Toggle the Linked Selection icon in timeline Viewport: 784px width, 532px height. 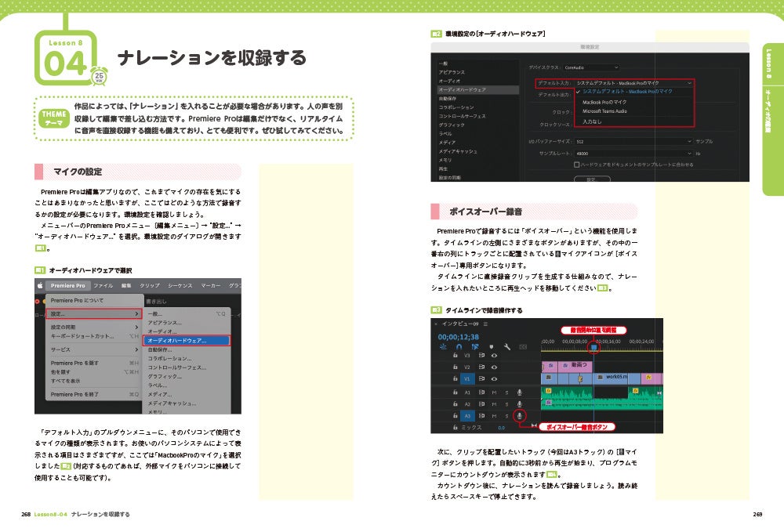[x=475, y=346]
